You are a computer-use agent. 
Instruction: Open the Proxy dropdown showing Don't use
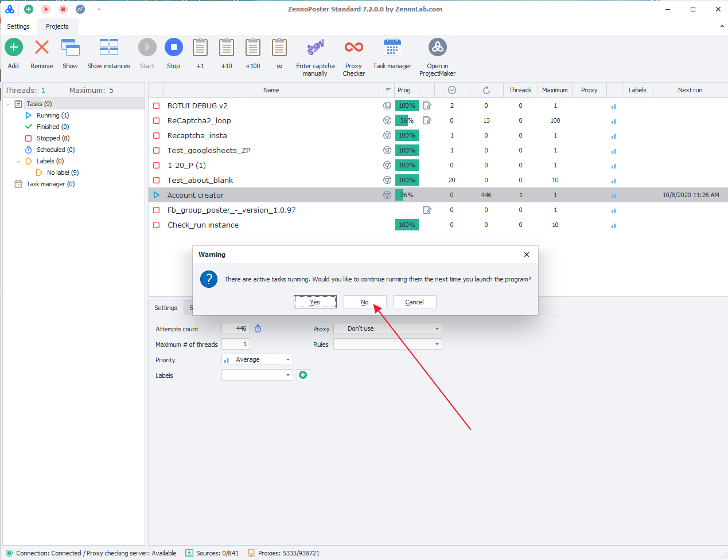(387, 329)
